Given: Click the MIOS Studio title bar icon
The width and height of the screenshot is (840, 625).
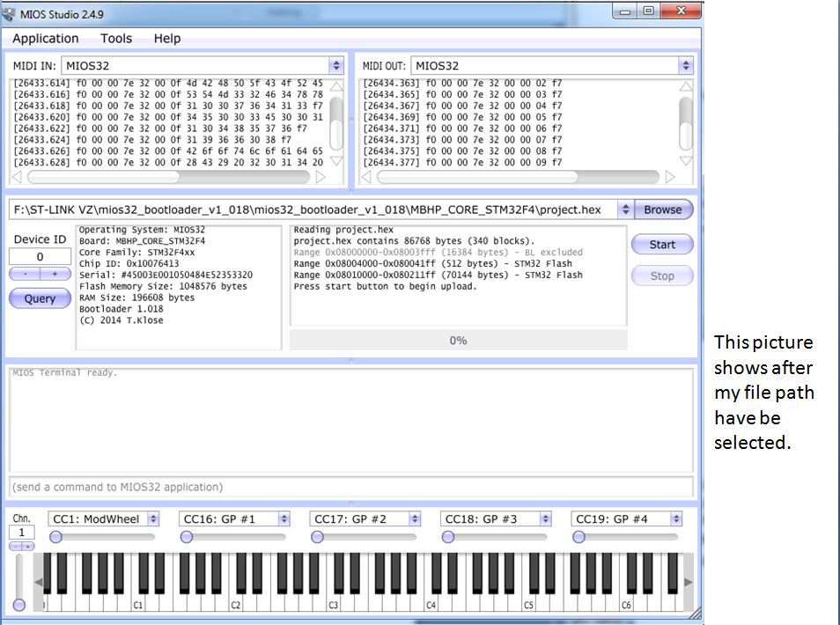Looking at the screenshot, I should point(10,12).
